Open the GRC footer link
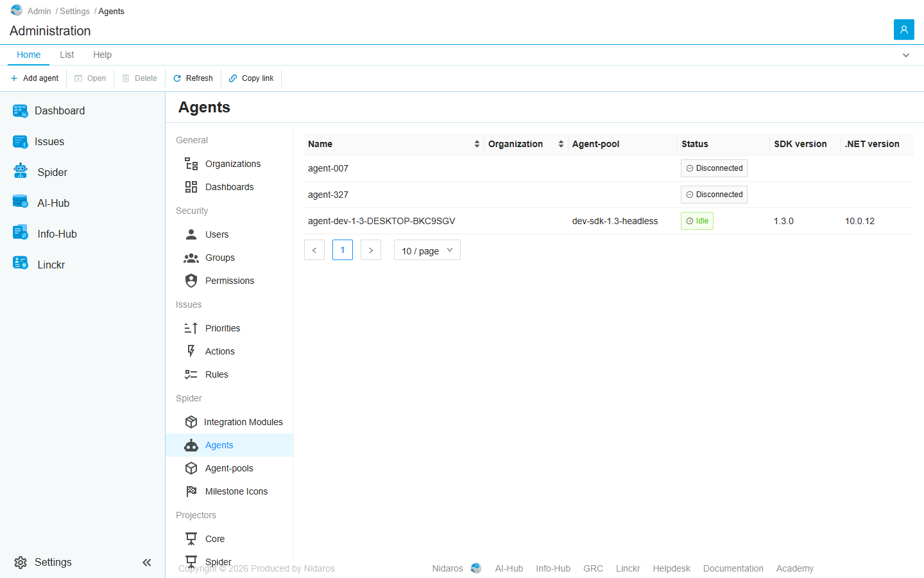 [x=593, y=568]
